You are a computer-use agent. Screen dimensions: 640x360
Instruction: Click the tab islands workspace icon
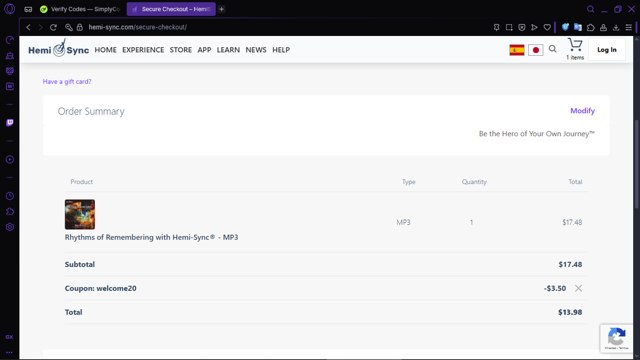(28, 9)
